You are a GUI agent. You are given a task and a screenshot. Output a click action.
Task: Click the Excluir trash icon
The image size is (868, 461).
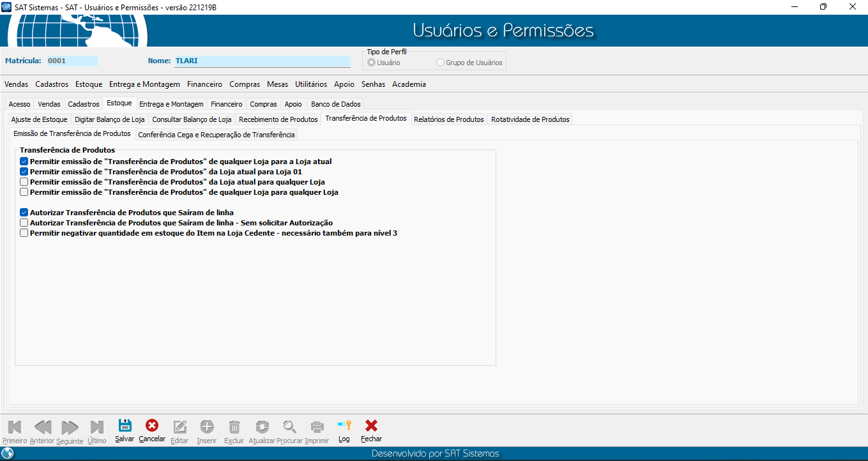point(234,427)
